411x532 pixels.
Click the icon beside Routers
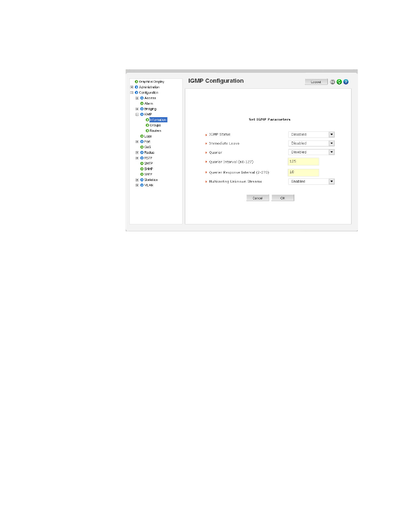[x=147, y=131]
